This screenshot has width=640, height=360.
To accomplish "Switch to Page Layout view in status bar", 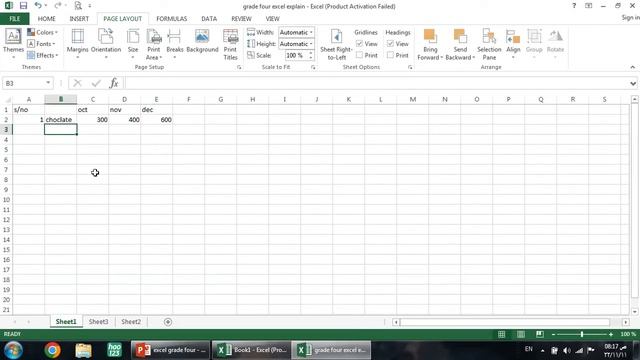I will click(x=521, y=334).
